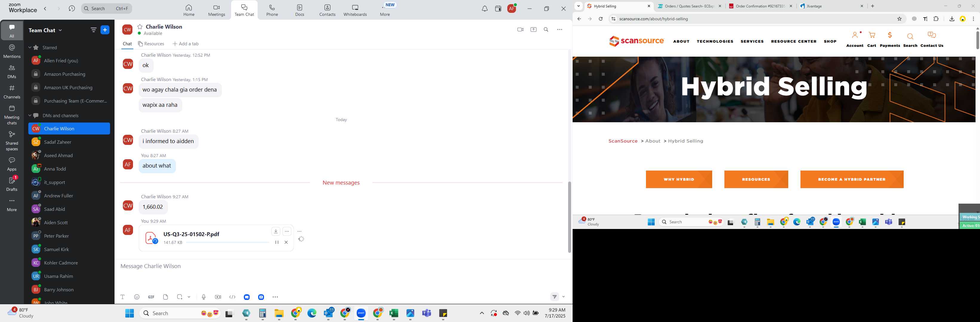Screen dimensions: 980x322
Task: Star the Charlie Wilson chat
Action: pyautogui.click(x=140, y=27)
